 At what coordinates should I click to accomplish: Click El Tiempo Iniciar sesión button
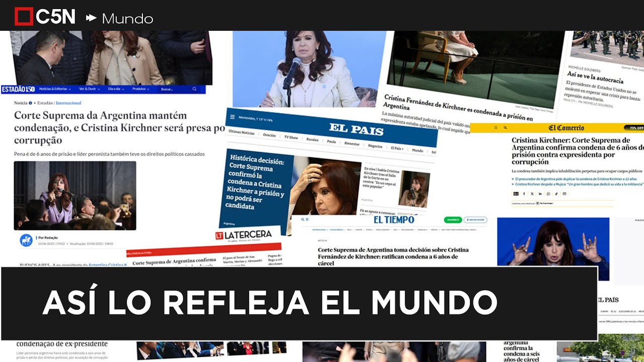(x=475, y=220)
